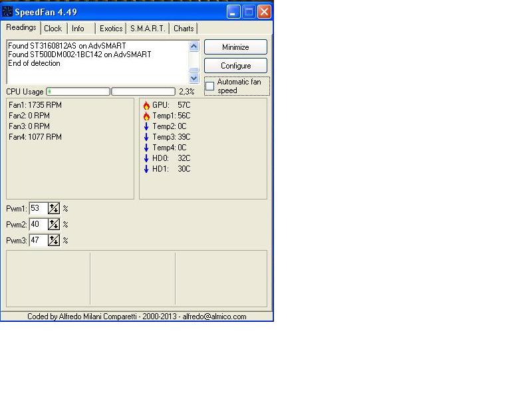Click the 'Fan1: 1735 RPM' reading
The width and height of the screenshot is (532, 399).
pos(35,105)
